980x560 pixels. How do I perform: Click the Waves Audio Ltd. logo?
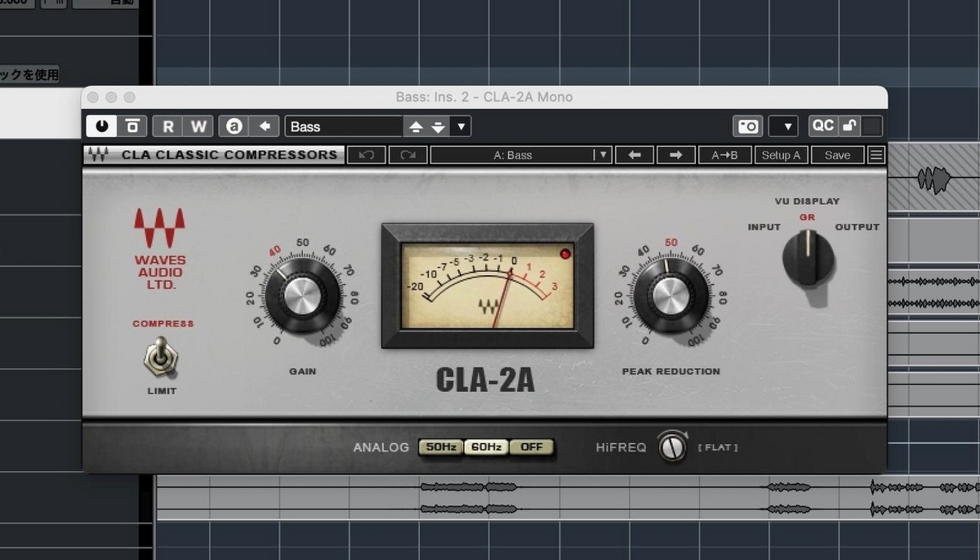[160, 249]
